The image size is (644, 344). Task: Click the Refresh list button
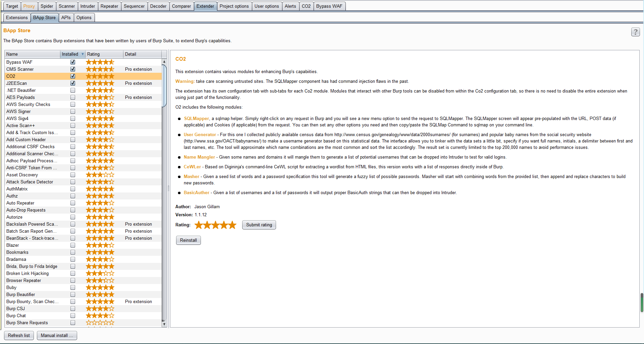tap(19, 335)
